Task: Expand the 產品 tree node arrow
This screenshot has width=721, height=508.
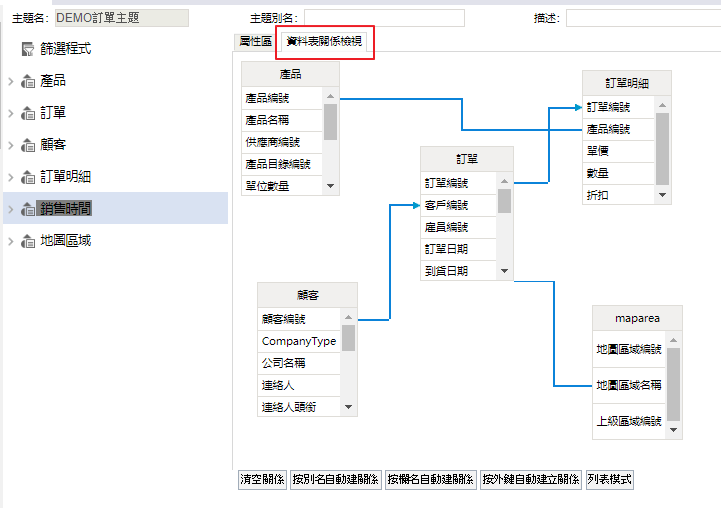Action: click(x=10, y=81)
